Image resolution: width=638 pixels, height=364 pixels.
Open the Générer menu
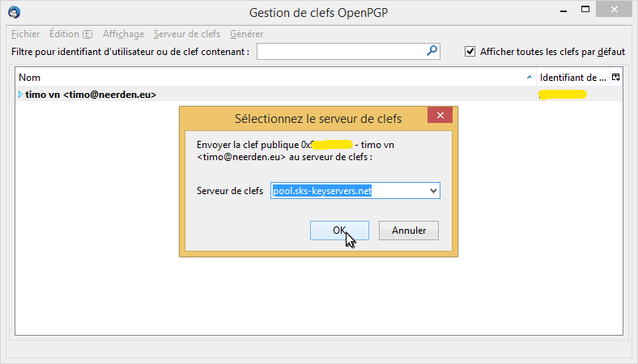247,34
